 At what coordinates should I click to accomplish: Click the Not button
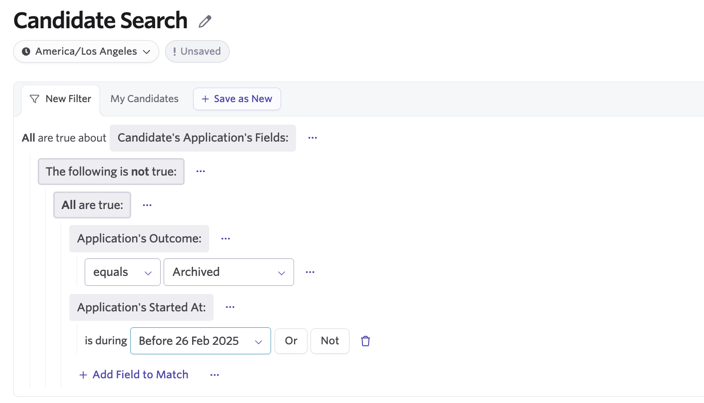pyautogui.click(x=330, y=341)
